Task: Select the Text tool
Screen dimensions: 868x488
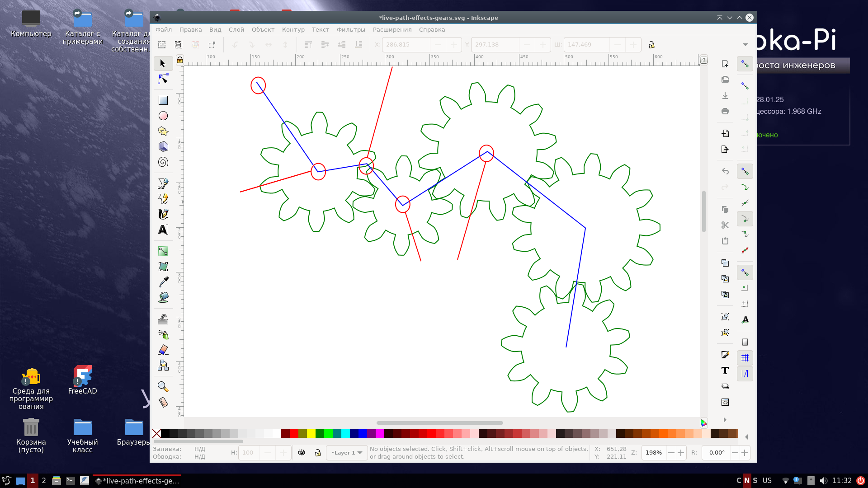Action: (x=163, y=229)
